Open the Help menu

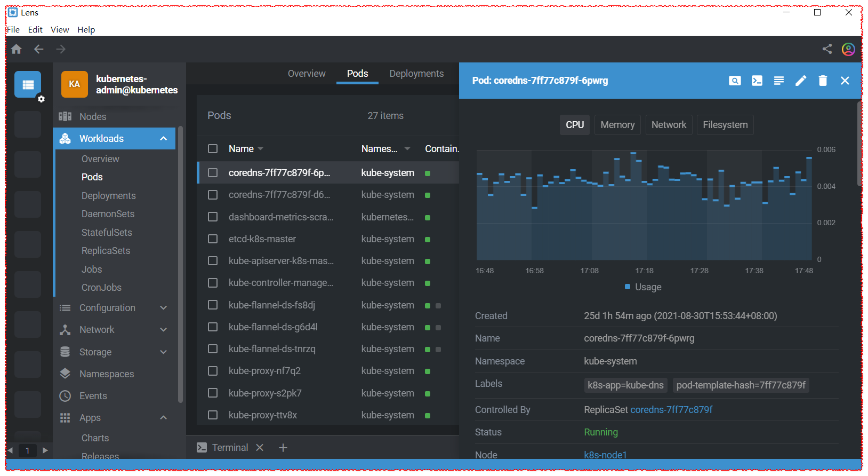(86, 30)
